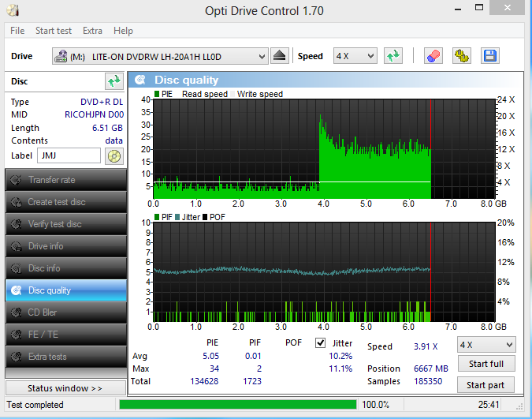Click the Samples value 185350
Viewport: 532px width, 419px height.
click(428, 381)
